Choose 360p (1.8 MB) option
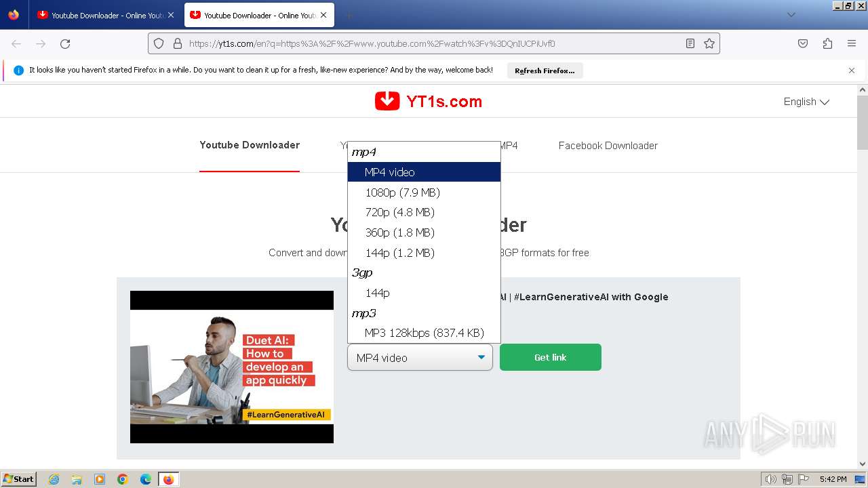This screenshot has height=488, width=868. 424,232
